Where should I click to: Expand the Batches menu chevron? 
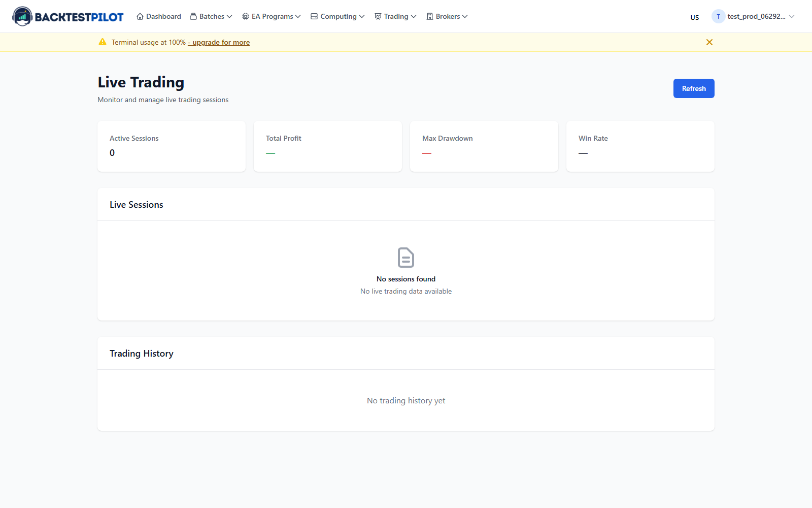[229, 16]
